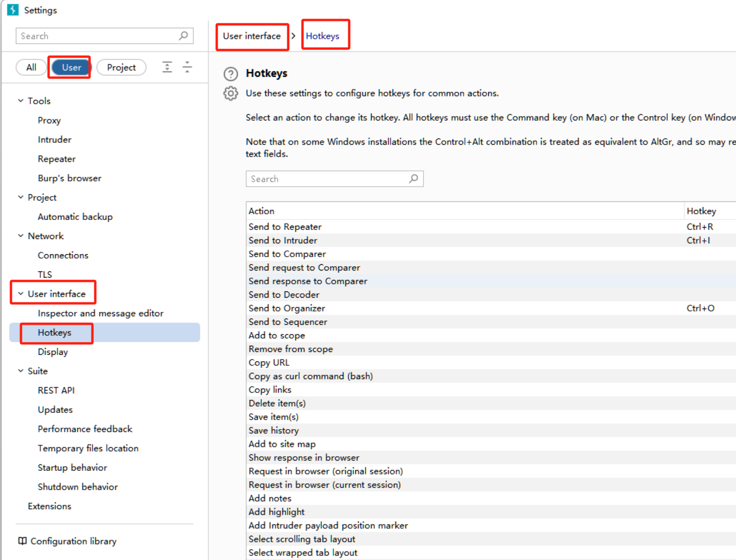This screenshot has height=560, width=736.
Task: Click User interface in the breadcrumb
Action: (x=252, y=36)
